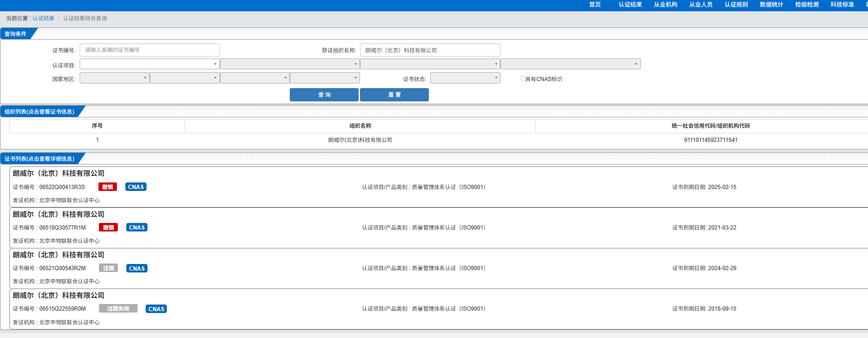Select organization row 朗威尔(北京)科技有限公司 in the list
Screen dimensions: 868x338
pyautogui.click(x=360, y=140)
